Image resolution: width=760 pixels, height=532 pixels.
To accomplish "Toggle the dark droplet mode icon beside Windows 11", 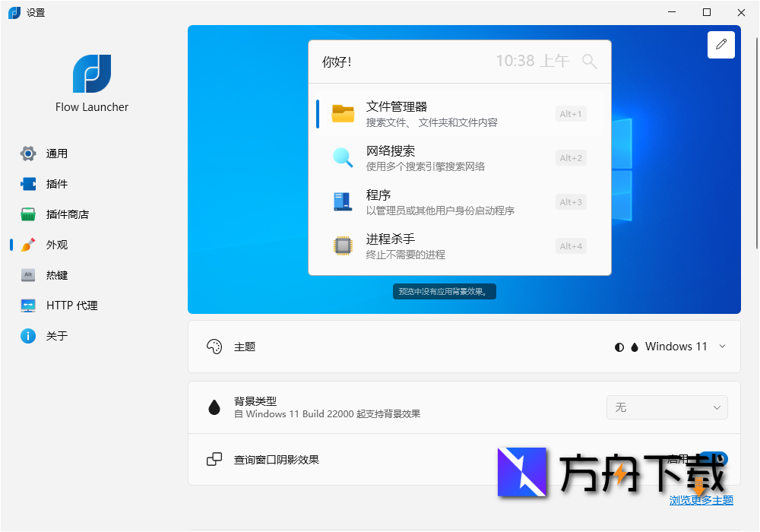I will 635,347.
